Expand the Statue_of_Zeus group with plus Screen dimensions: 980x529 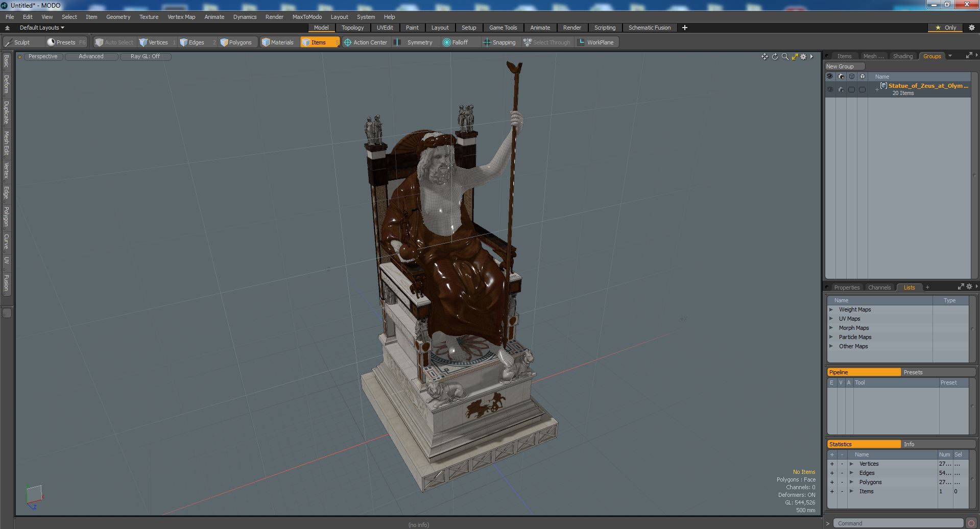[877, 90]
